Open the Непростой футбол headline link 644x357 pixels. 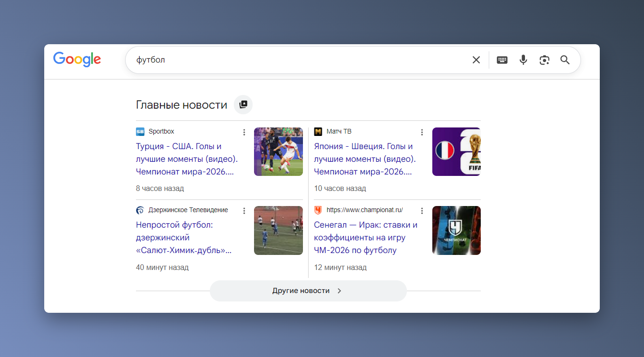pos(183,238)
